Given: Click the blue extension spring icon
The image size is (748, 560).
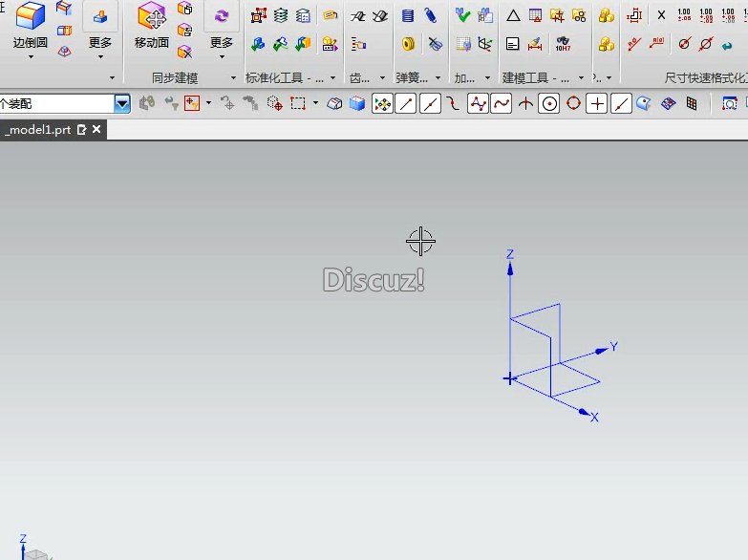Looking at the screenshot, I should tap(431, 15).
